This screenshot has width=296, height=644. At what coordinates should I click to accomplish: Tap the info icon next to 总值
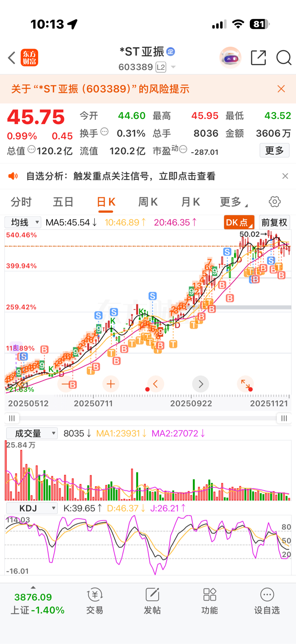tap(32, 149)
